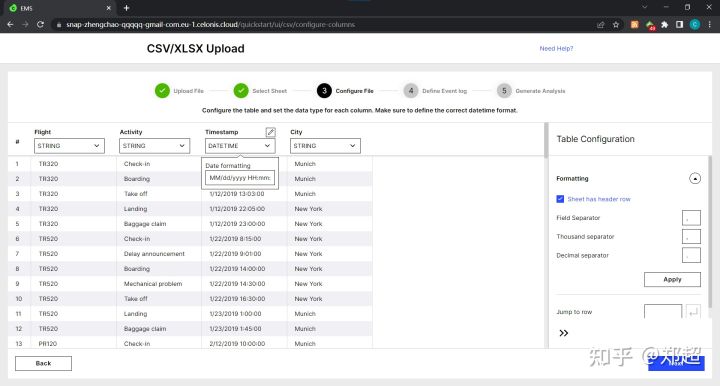Image resolution: width=720 pixels, height=386 pixels.
Task: Click the blue Next button
Action: (676, 363)
